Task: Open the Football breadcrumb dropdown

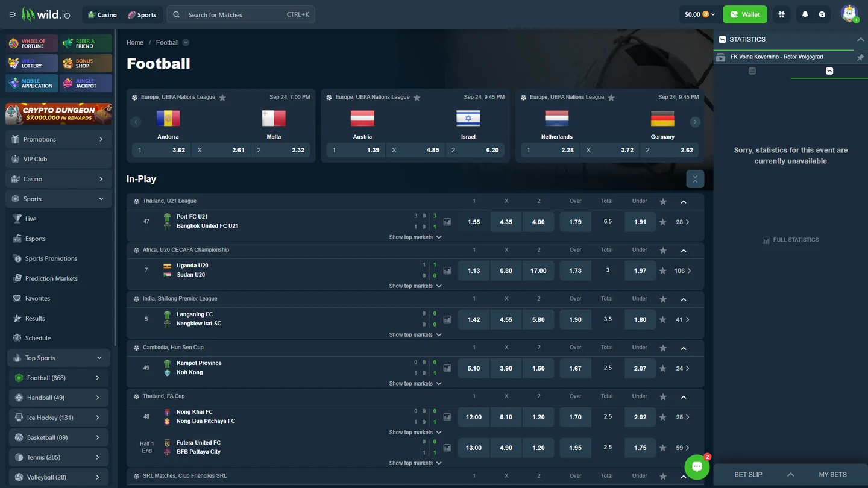Action: tap(186, 42)
